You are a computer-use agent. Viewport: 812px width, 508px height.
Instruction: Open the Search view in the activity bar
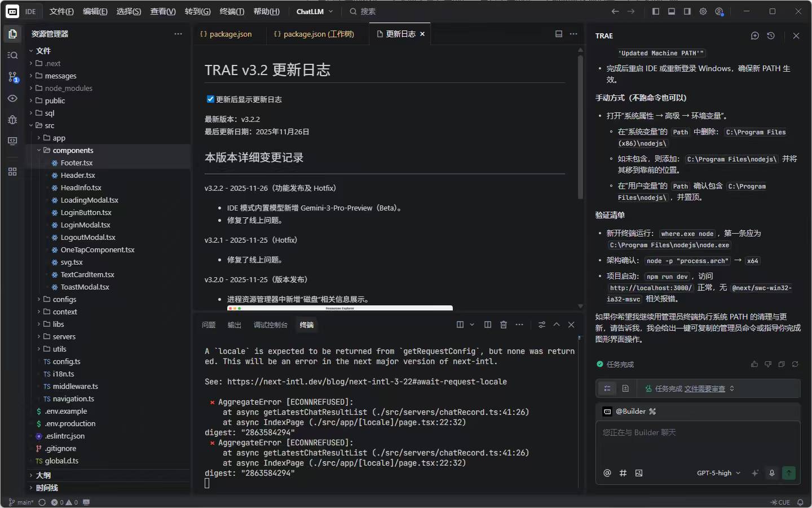pos(12,55)
